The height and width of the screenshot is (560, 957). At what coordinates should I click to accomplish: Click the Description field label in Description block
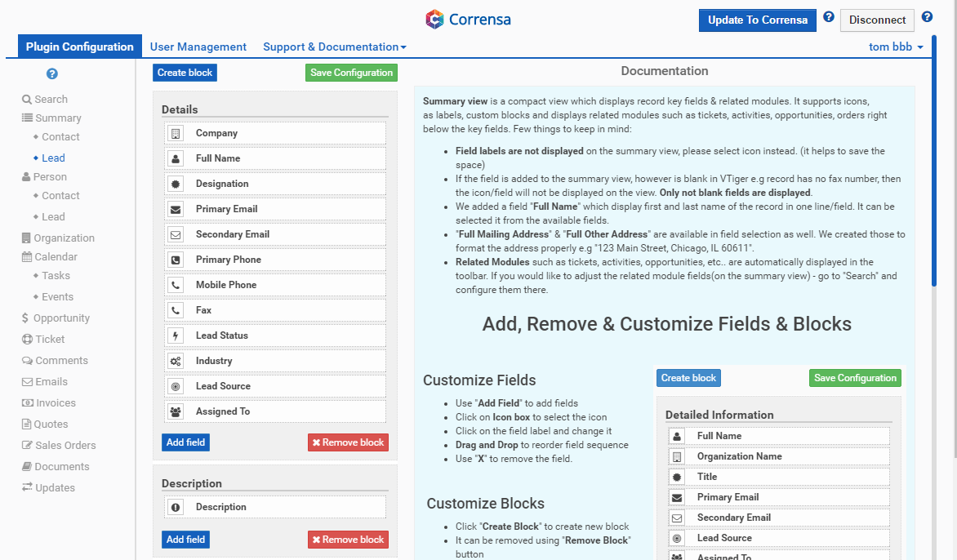click(x=221, y=507)
